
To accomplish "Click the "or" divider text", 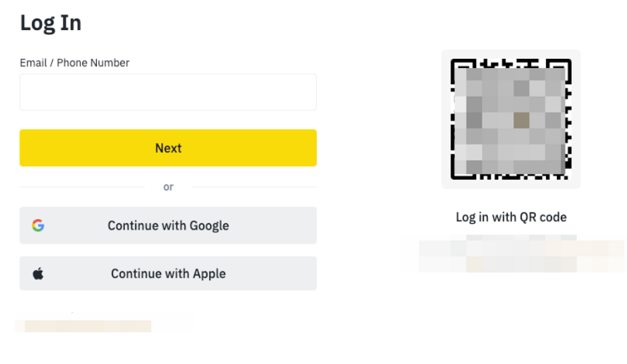I will pos(168,187).
